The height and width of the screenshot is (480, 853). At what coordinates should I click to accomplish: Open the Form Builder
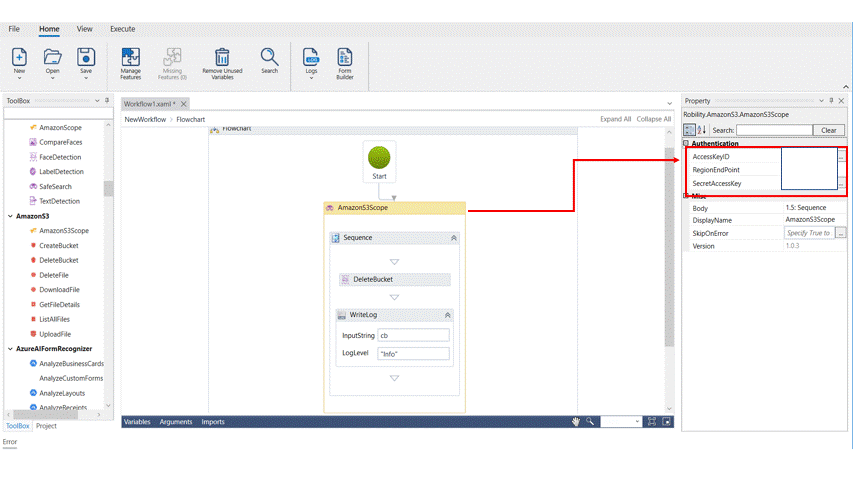pos(344,58)
